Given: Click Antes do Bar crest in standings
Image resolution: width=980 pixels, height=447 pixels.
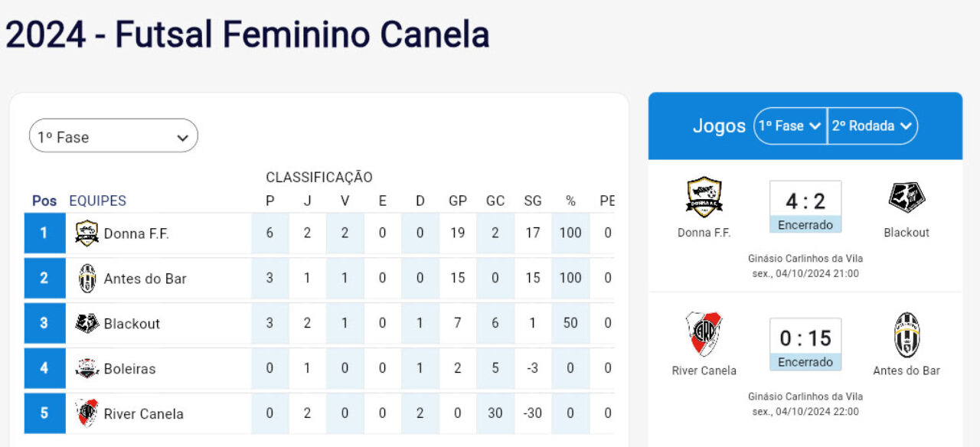Looking at the screenshot, I should (x=87, y=278).
